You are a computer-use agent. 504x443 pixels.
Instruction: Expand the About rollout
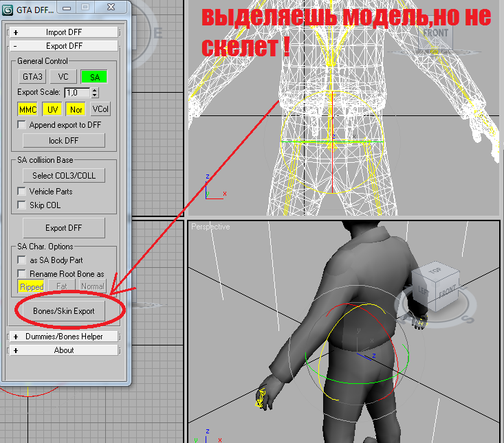point(64,350)
